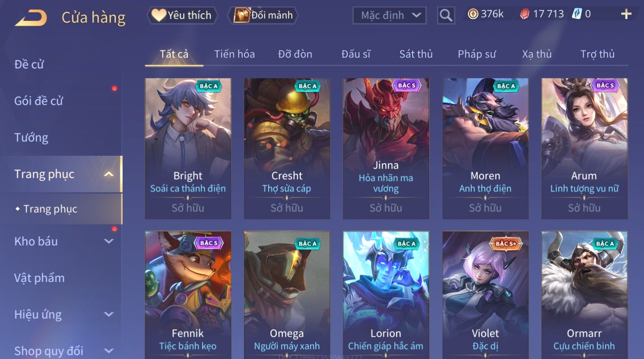Open the Yêu thích heart favorites
The image size is (644, 359).
pos(183,15)
